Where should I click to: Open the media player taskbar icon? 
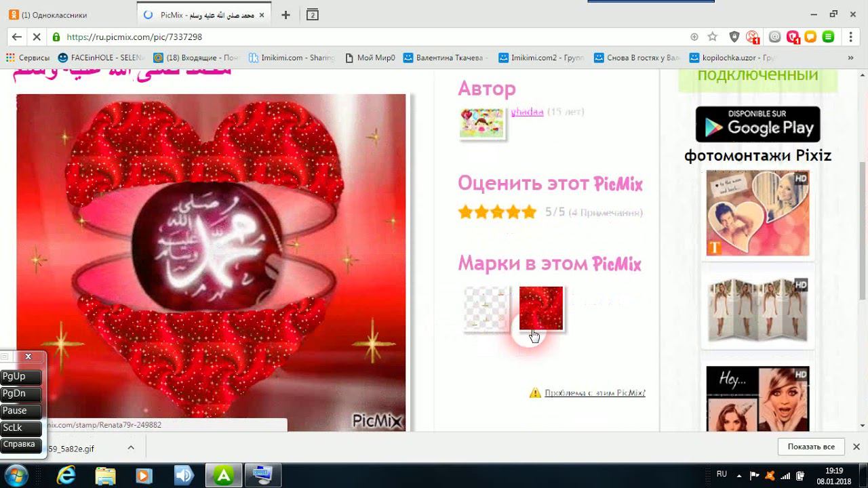click(144, 476)
